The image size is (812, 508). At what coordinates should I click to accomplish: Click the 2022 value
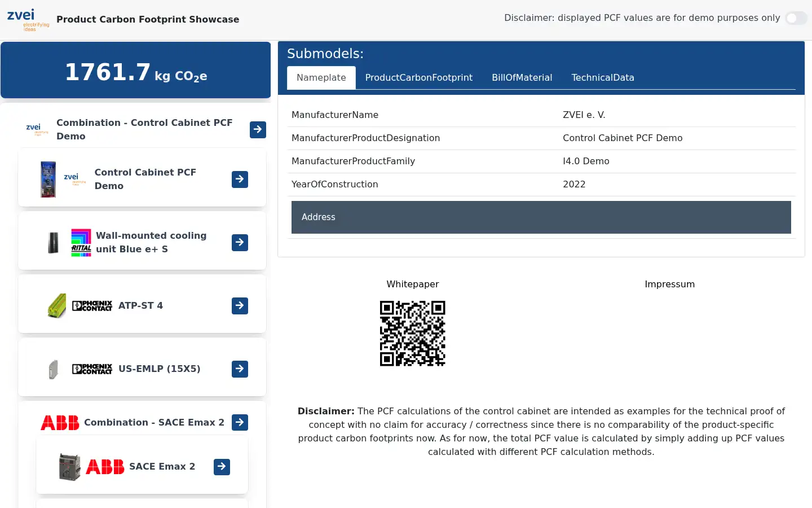[575, 185]
